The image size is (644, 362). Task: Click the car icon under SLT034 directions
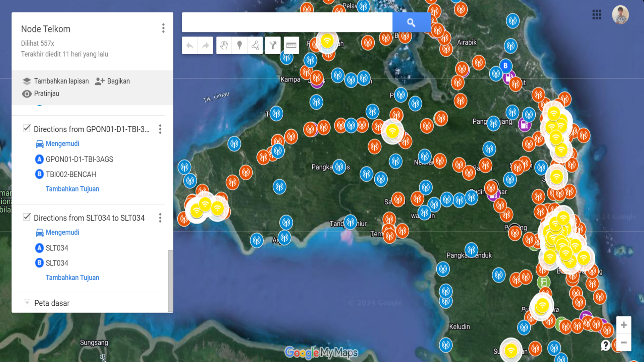(x=40, y=233)
